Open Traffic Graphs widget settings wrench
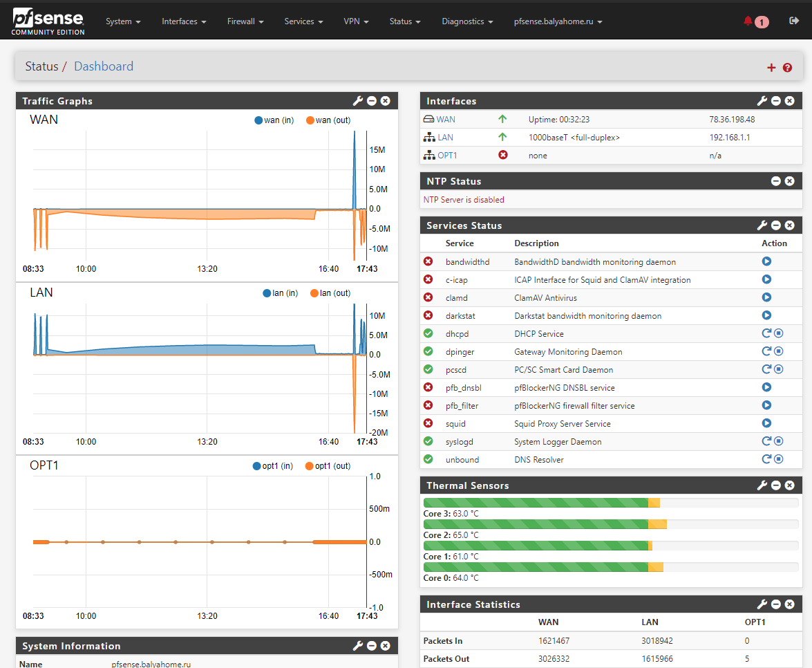 tap(357, 101)
